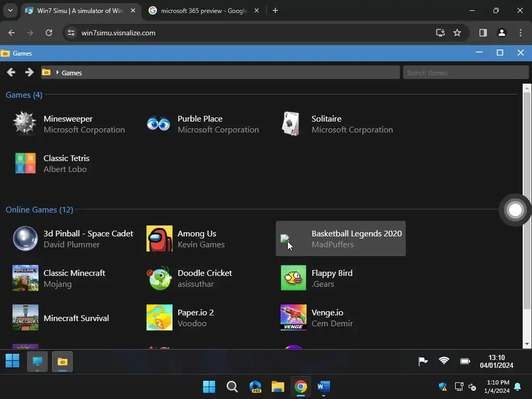
Task: Open the Minesweeper game icon
Action: (25, 124)
